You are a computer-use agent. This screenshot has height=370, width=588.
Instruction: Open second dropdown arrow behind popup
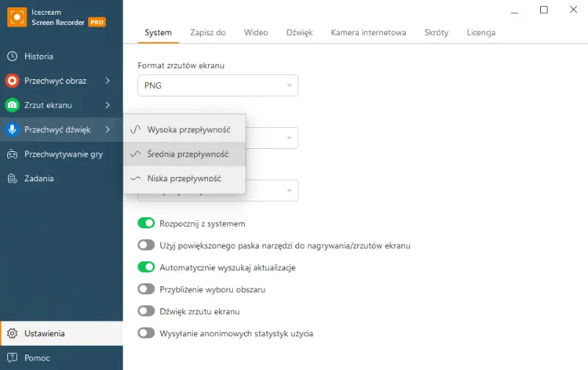pos(289,138)
